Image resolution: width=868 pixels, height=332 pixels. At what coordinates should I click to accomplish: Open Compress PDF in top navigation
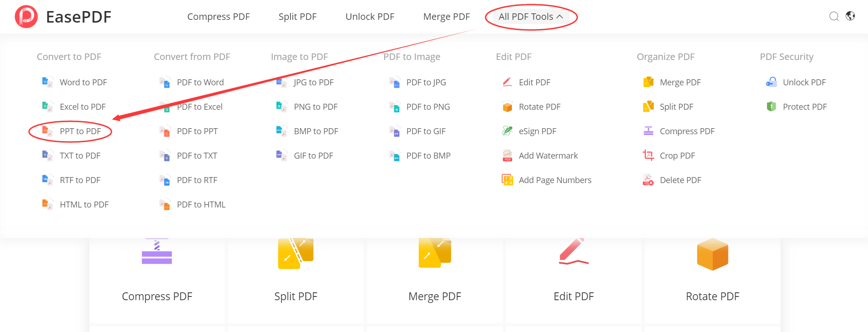click(x=218, y=17)
